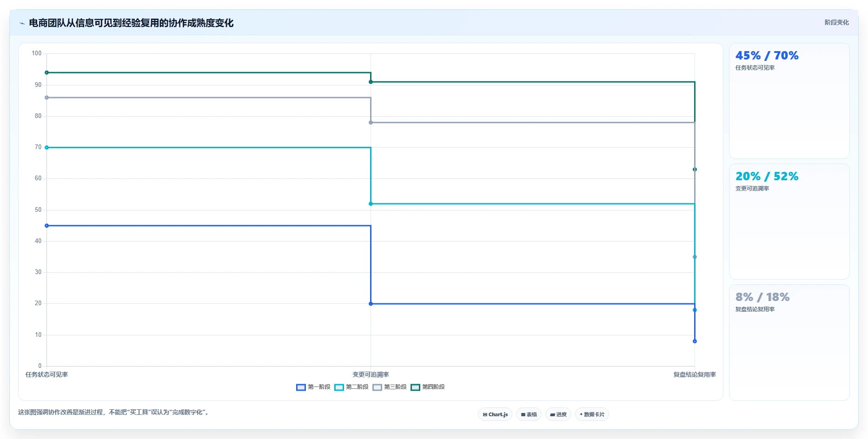Click the header icon before the chart title

click(22, 23)
